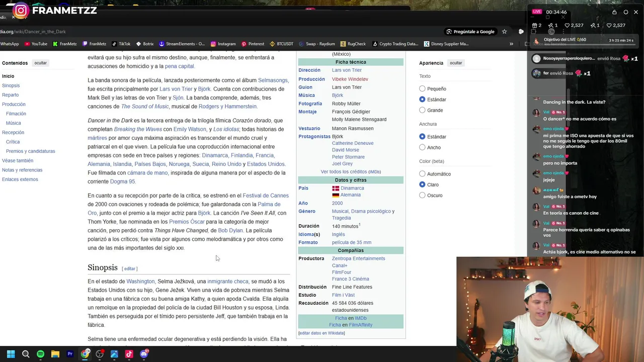Open the Festival de Cannes link
Screen dimensions: 644x362
point(266,196)
